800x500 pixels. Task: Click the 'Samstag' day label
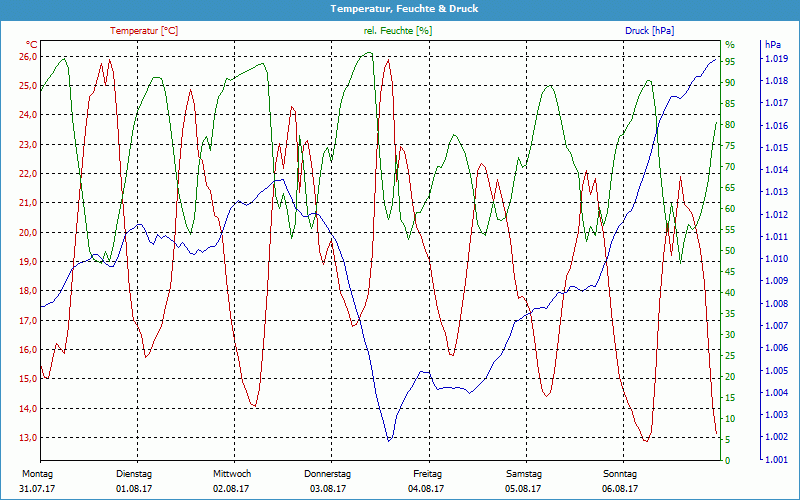click(523, 474)
